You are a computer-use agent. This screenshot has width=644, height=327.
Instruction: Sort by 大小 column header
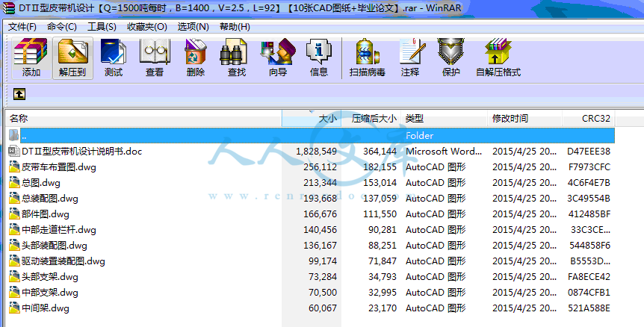click(x=312, y=119)
